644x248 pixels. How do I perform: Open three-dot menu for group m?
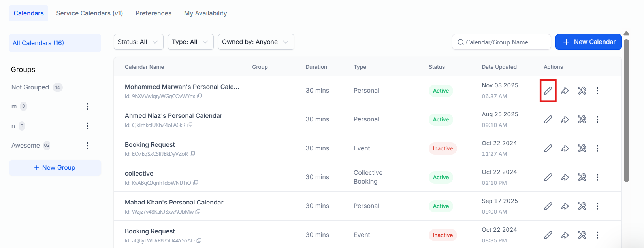tap(87, 106)
